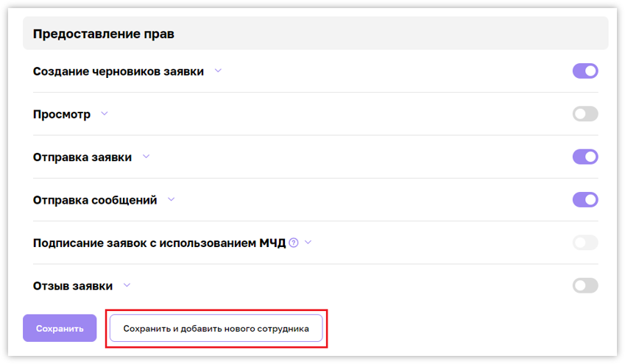Expand the Просмотр section chevron

coord(105,114)
